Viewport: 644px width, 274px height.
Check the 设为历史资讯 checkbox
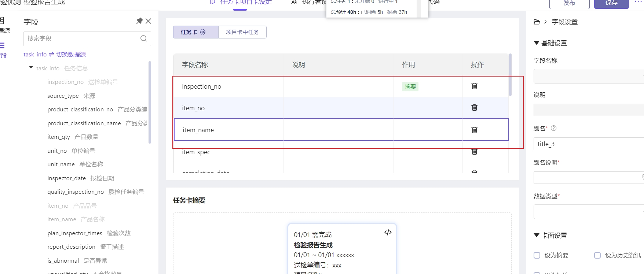597,255
